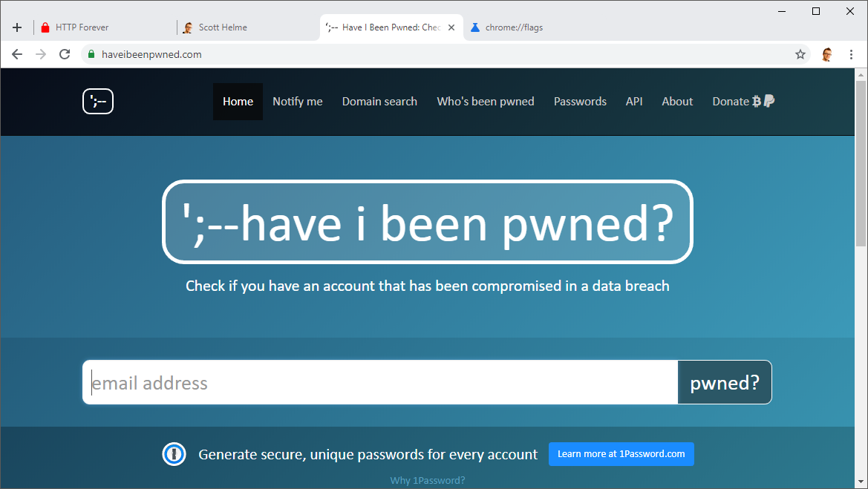Click the pwned? search button
Viewport: 868px width, 489px height.
point(724,382)
